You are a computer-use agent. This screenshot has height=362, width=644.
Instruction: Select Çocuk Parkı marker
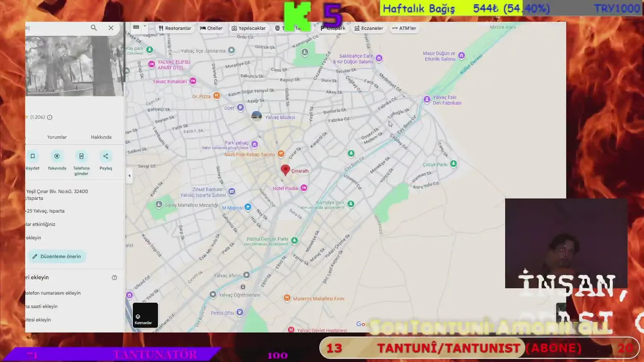pyautogui.click(x=453, y=164)
